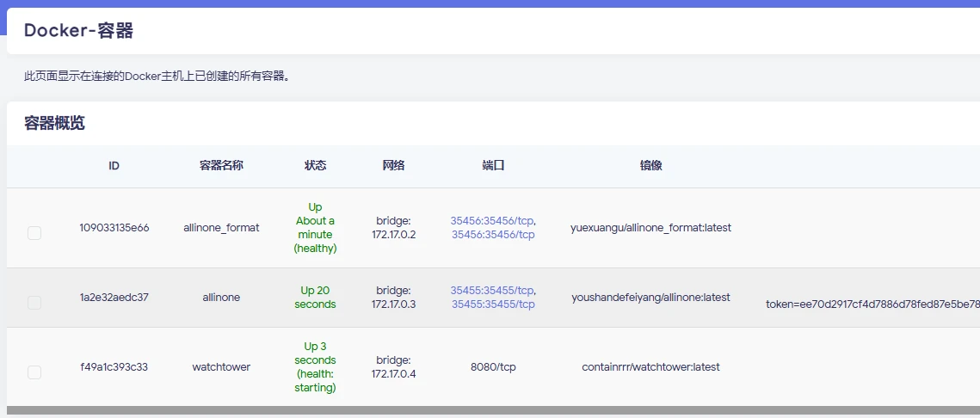Click the 容器概览 section heading
Image resolution: width=980 pixels, height=418 pixels.
click(x=54, y=123)
